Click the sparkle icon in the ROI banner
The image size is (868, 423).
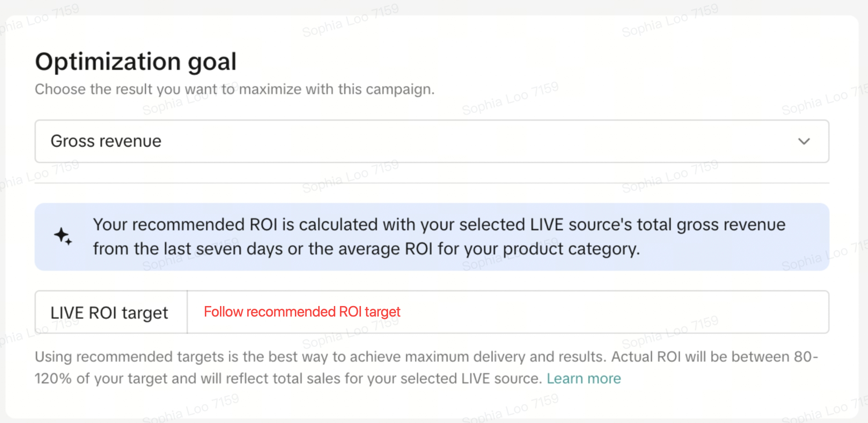(63, 236)
